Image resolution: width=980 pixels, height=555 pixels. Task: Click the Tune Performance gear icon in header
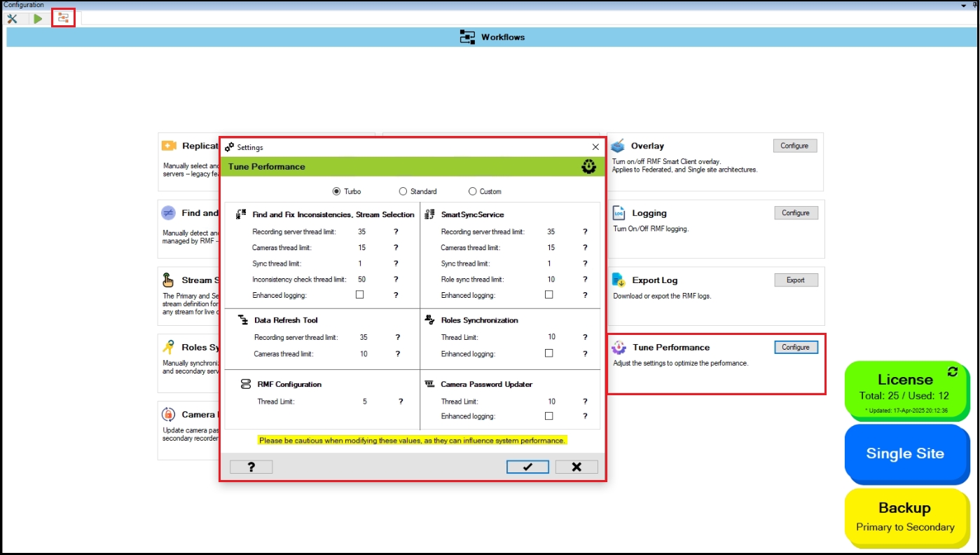588,167
